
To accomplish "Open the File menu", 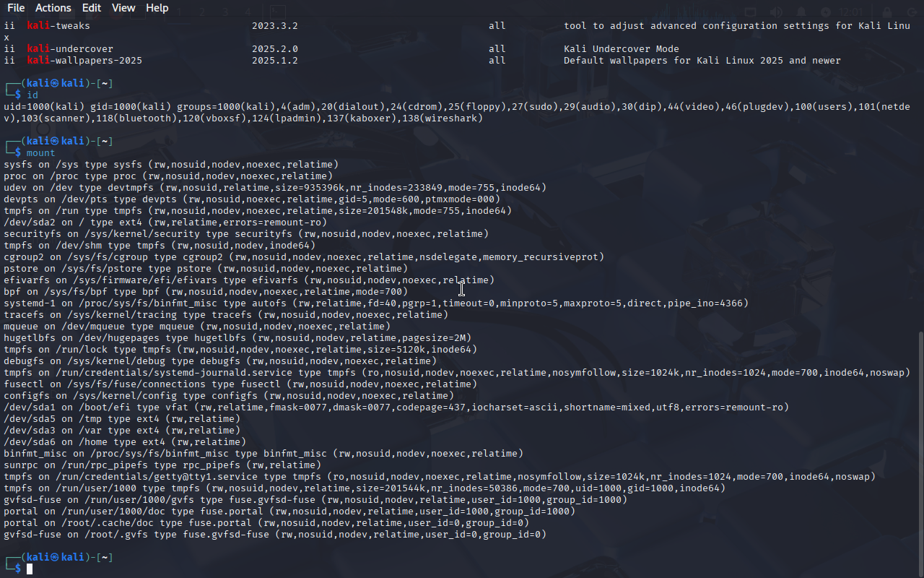I will pos(15,8).
